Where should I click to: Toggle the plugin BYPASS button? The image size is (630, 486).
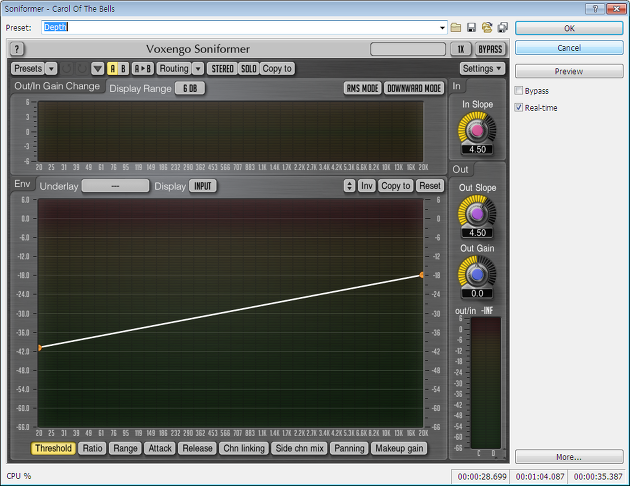[490, 49]
